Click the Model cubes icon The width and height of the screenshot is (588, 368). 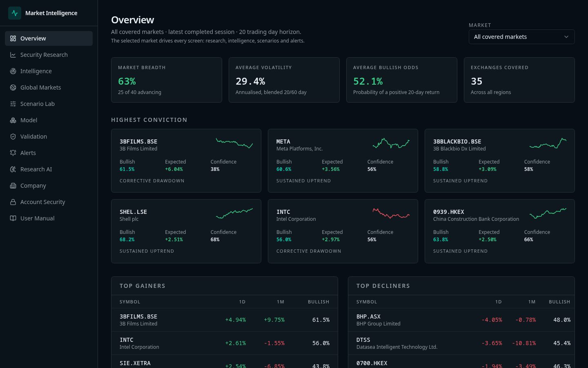tap(13, 120)
